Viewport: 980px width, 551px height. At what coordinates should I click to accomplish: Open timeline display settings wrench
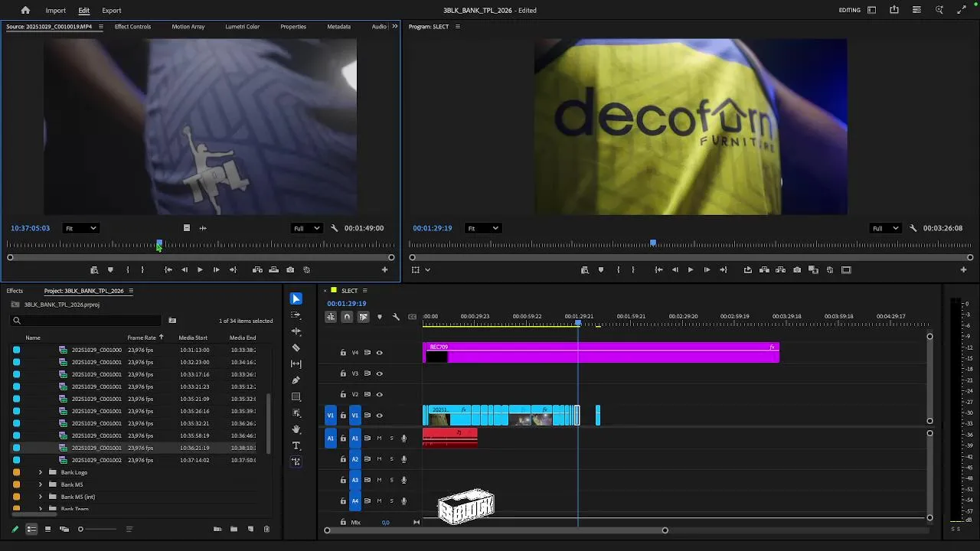point(396,317)
